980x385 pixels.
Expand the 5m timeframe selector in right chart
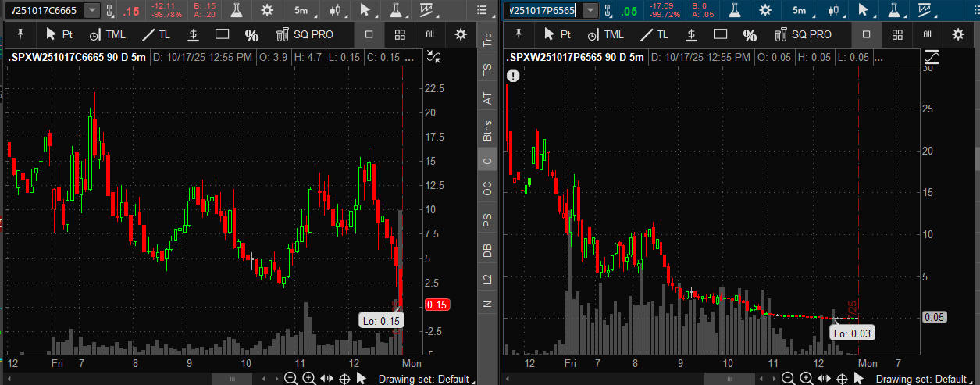coord(801,10)
